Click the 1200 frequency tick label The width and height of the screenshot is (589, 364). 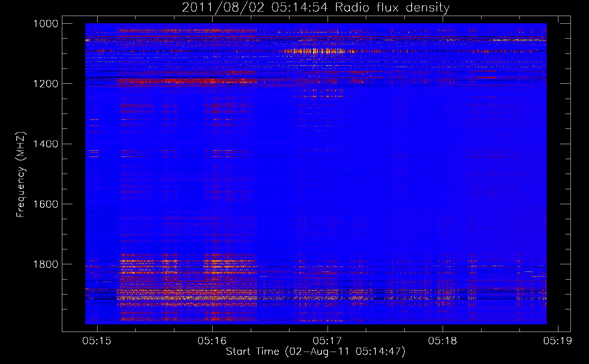point(46,84)
